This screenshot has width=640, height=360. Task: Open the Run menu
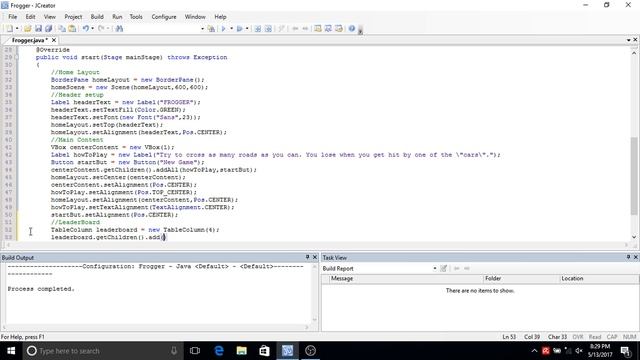(117, 17)
